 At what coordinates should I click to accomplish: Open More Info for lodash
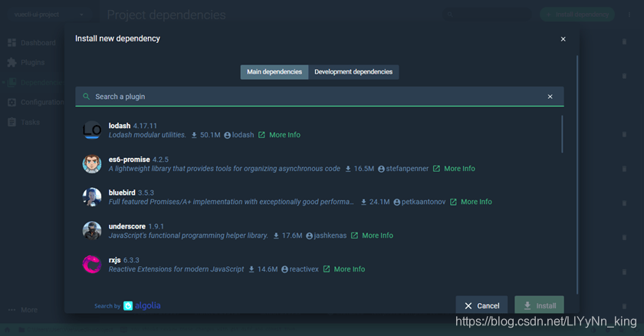click(x=284, y=135)
